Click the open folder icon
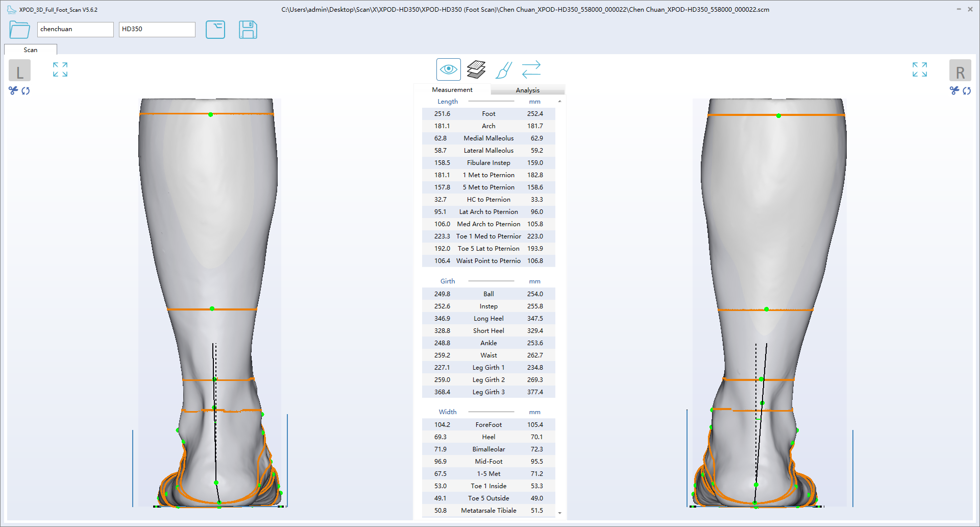 [x=19, y=30]
